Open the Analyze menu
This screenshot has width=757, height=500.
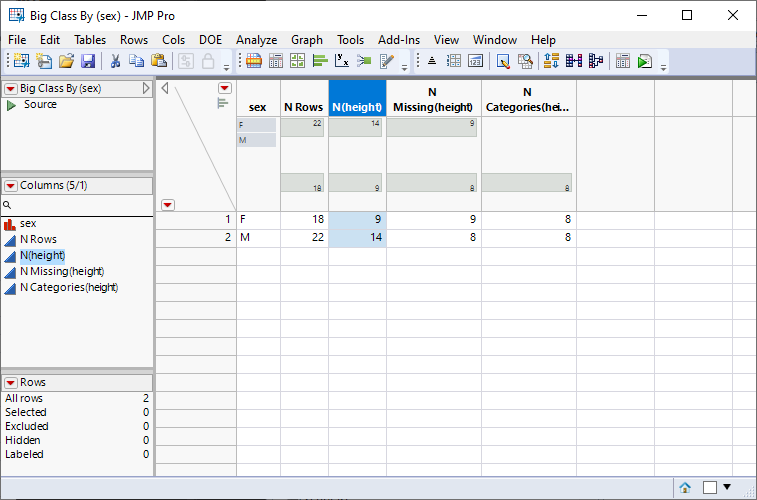[x=256, y=40]
